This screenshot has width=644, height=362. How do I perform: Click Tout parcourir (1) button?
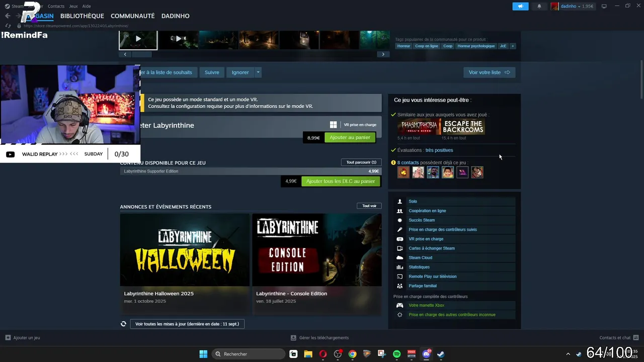[x=361, y=162]
